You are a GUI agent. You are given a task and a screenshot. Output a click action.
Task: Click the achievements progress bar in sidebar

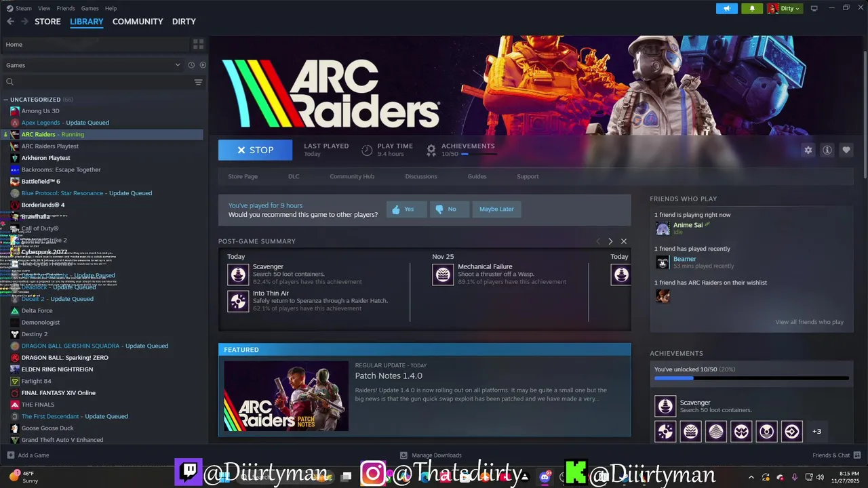(751, 378)
